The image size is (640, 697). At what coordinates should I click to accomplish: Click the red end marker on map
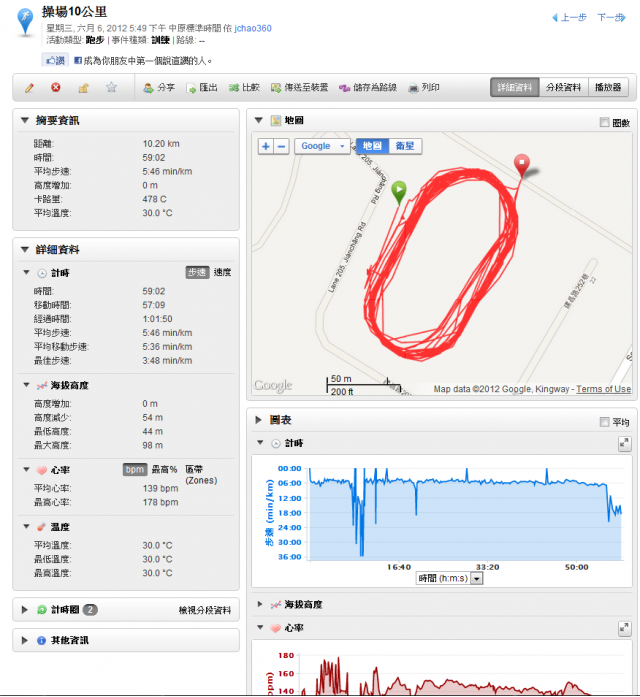(x=522, y=165)
